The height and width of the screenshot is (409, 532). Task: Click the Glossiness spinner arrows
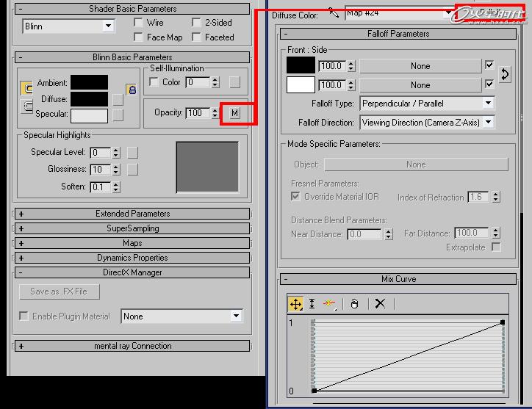[116, 169]
